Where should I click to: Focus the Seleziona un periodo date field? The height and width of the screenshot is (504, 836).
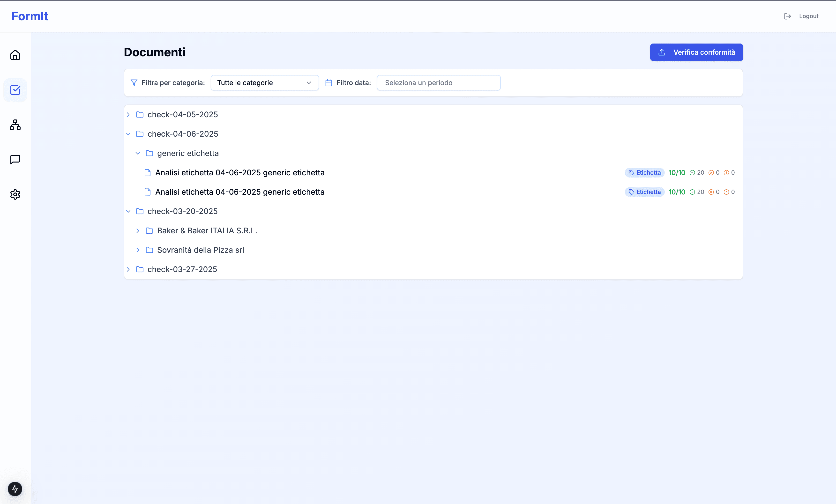point(438,83)
